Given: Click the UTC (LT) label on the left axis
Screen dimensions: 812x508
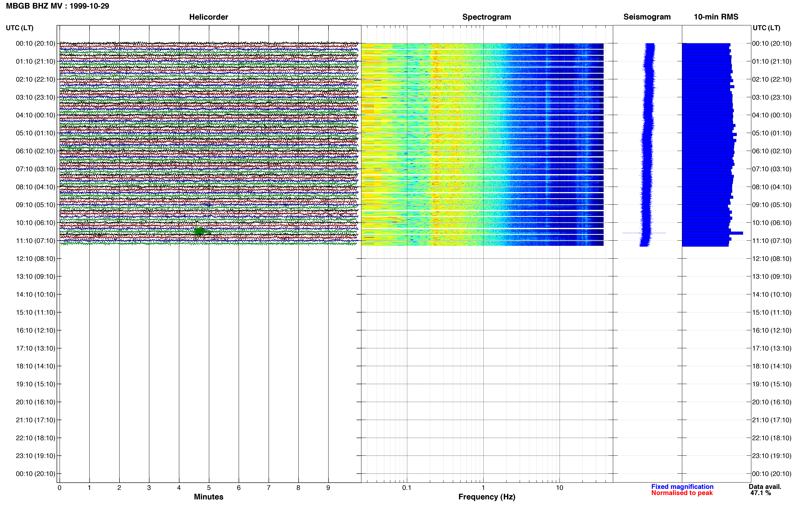Looking at the screenshot, I should (20, 28).
